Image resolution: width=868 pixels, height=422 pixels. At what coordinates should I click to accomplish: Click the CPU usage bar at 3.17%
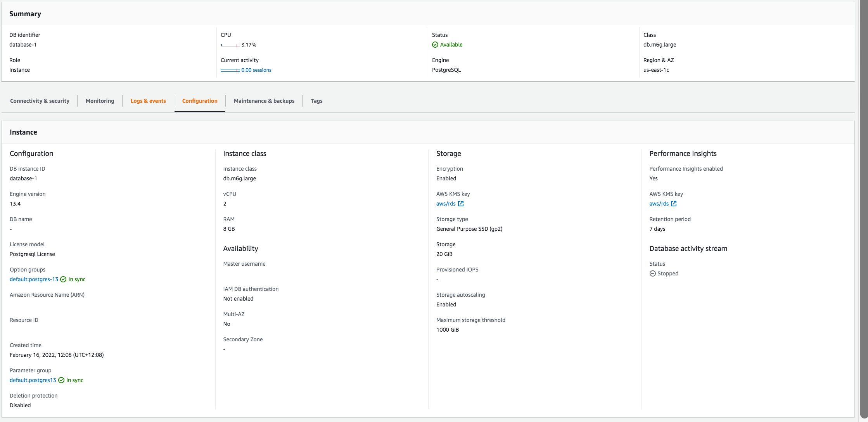point(230,45)
